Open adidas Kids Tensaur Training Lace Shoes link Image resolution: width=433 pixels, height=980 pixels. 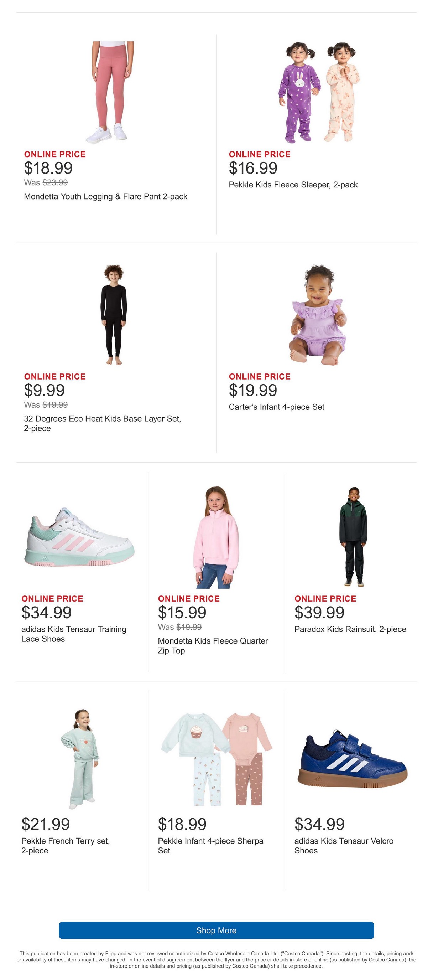pos(74,634)
